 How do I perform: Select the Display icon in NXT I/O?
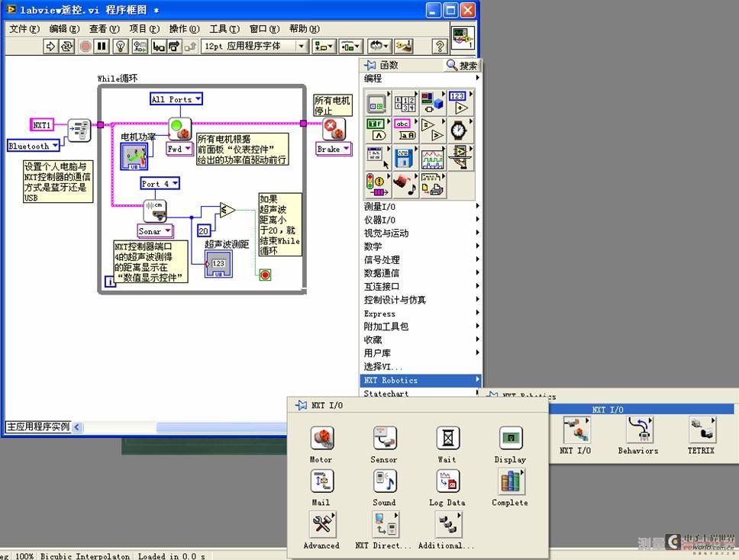(511, 438)
